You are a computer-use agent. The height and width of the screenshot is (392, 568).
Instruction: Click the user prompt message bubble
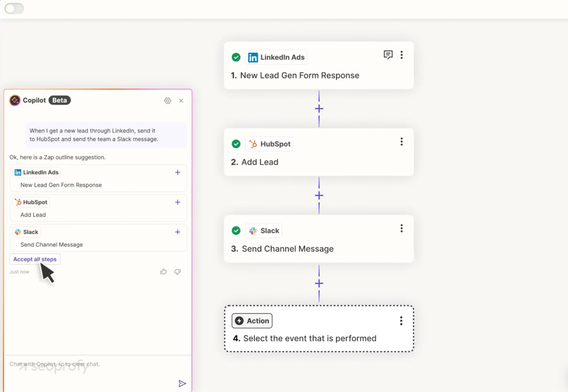pos(106,134)
